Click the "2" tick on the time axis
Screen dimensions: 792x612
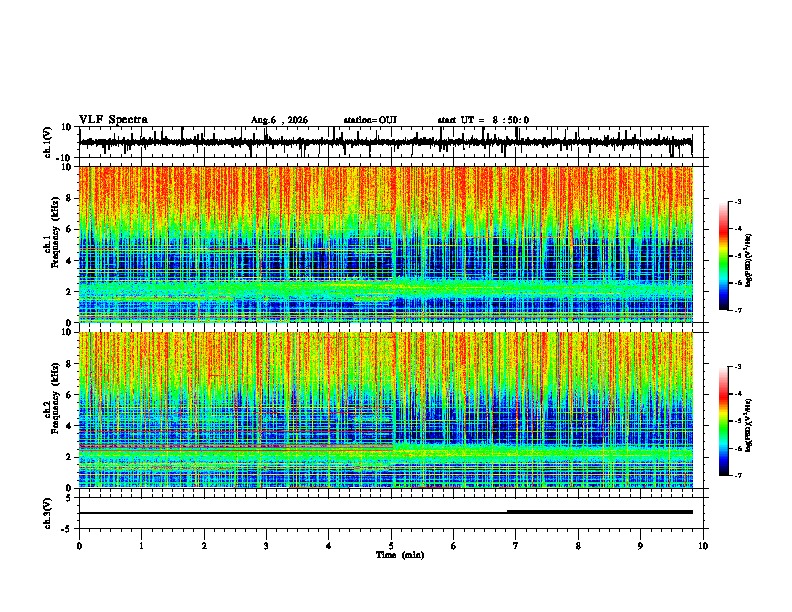(204, 546)
